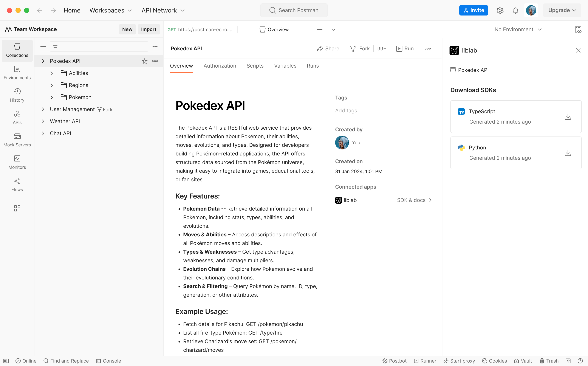Select the Environments sidebar icon
588x366 pixels.
[x=17, y=72]
